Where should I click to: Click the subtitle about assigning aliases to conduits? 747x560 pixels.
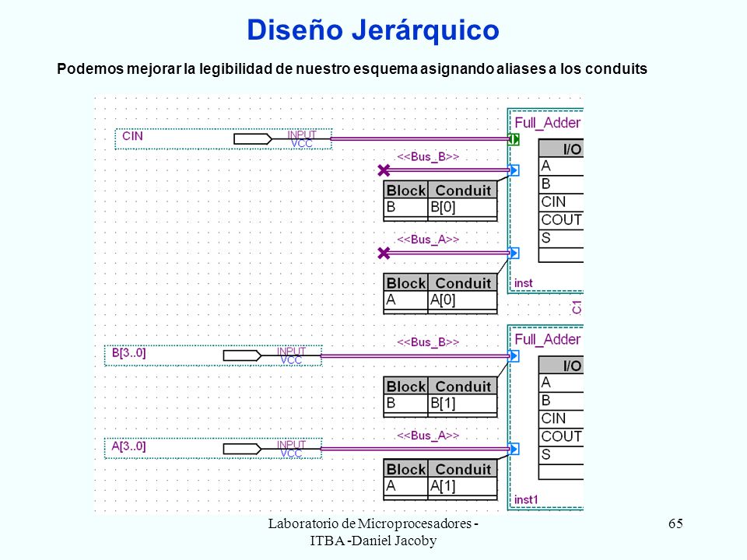(x=352, y=69)
